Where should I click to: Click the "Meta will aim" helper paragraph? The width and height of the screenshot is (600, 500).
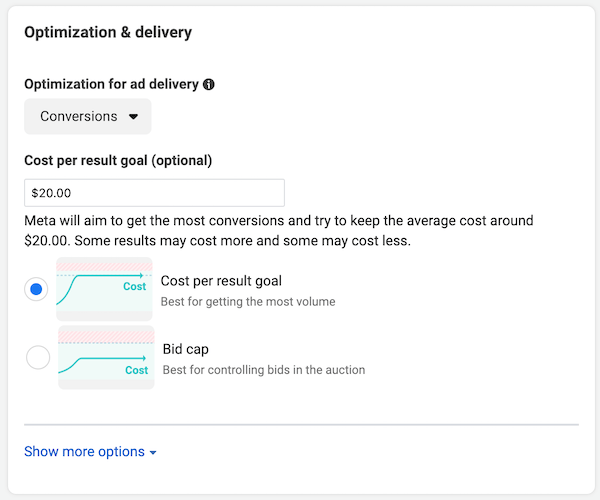(x=279, y=230)
